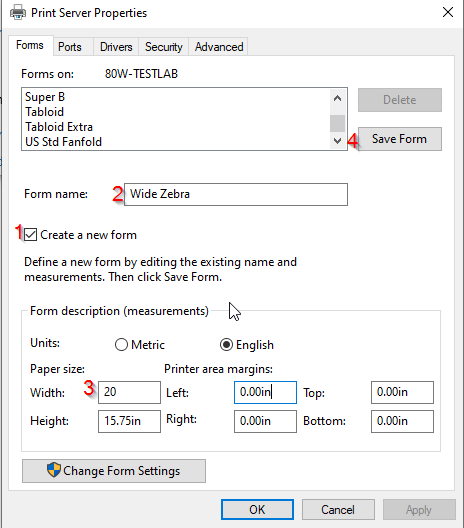Click the forms list down arrow
The height and width of the screenshot is (528, 464).
point(337,141)
